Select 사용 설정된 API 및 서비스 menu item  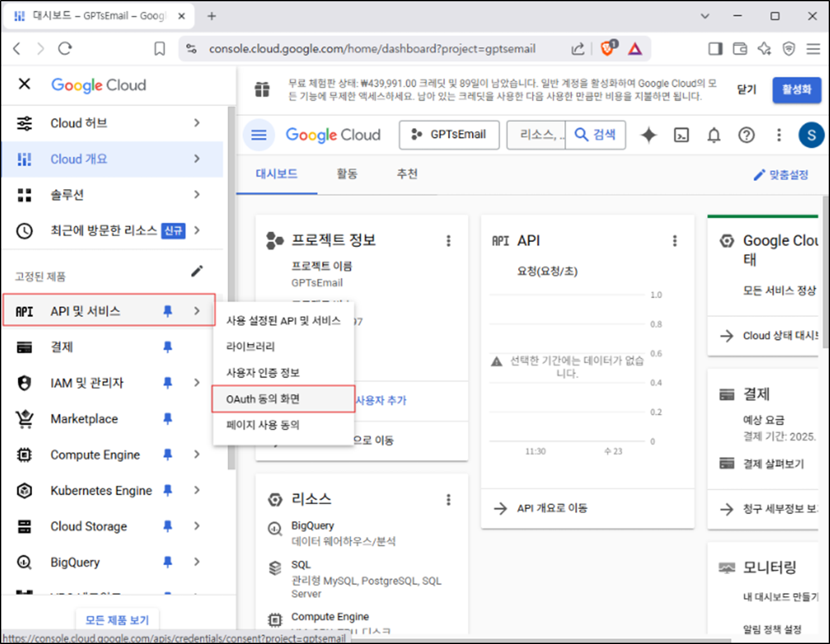coord(284,321)
